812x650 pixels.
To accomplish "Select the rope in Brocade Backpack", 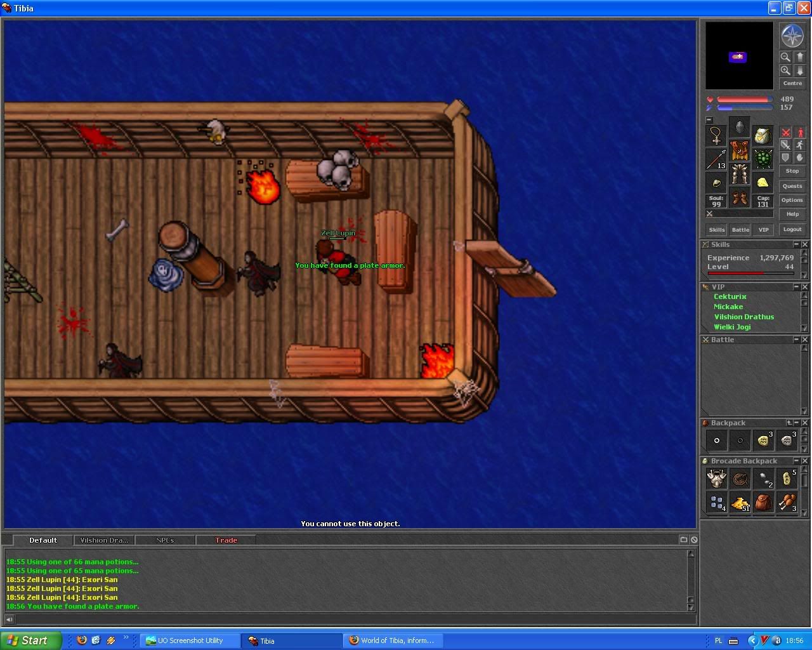I will point(740,479).
